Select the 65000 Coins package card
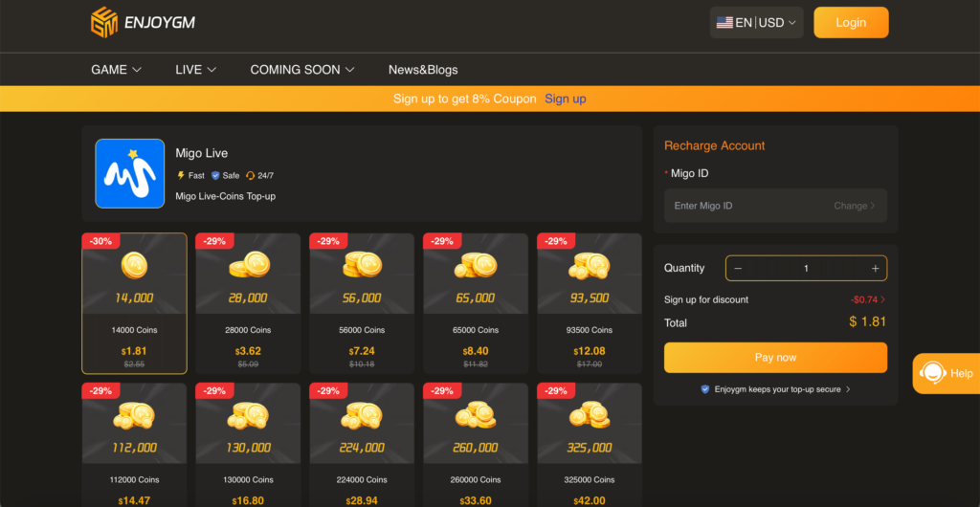980x507 pixels. pos(475,303)
